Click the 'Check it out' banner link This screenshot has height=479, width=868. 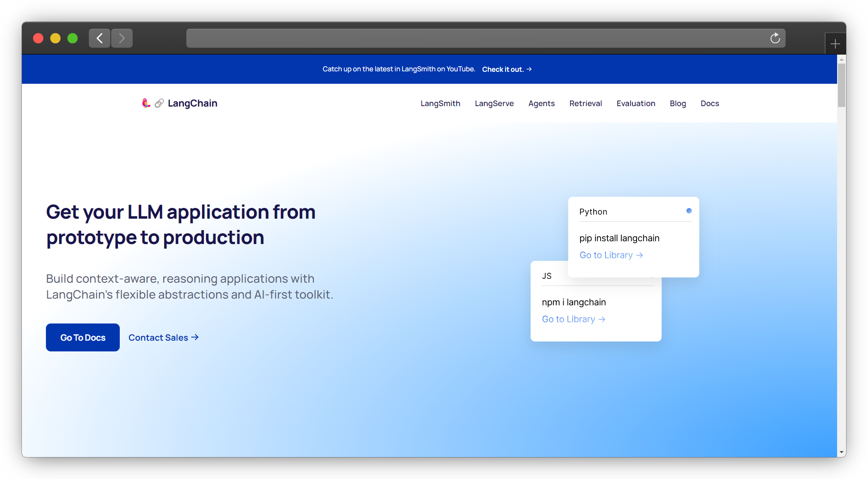(x=507, y=69)
